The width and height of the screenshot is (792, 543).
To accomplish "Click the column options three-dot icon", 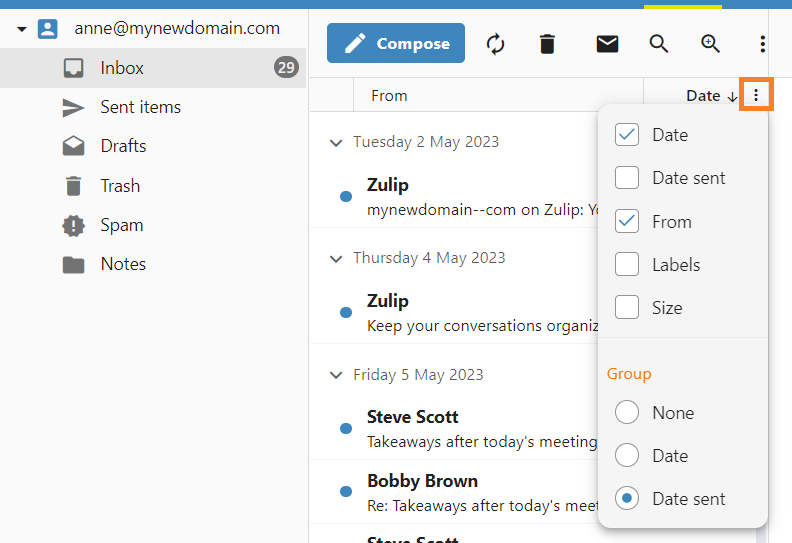I will (x=756, y=96).
